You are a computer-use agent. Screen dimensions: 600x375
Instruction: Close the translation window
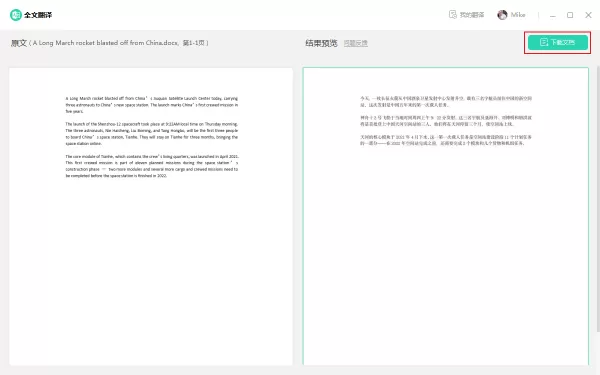(x=589, y=15)
